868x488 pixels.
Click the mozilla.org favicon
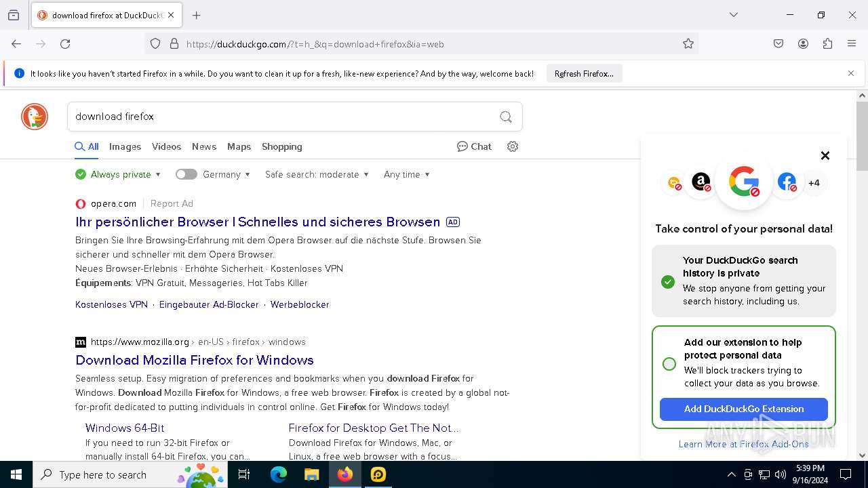coord(81,342)
